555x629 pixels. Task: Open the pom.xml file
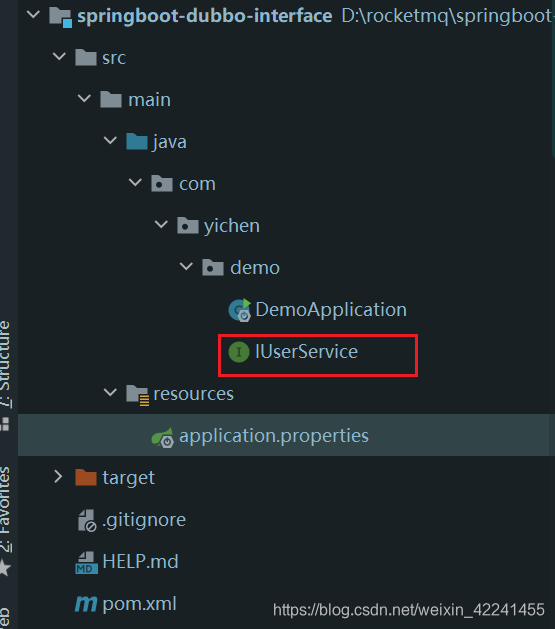pos(139,604)
